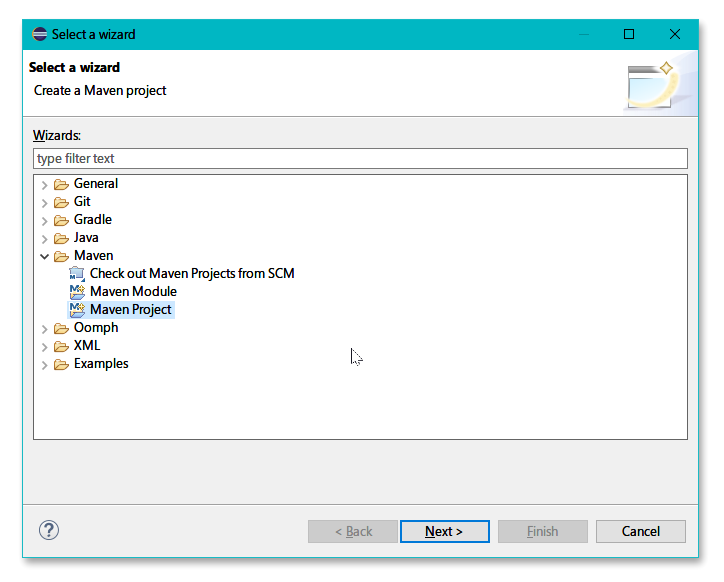
Task: Click the Maven Module wizard icon
Action: 77,292
